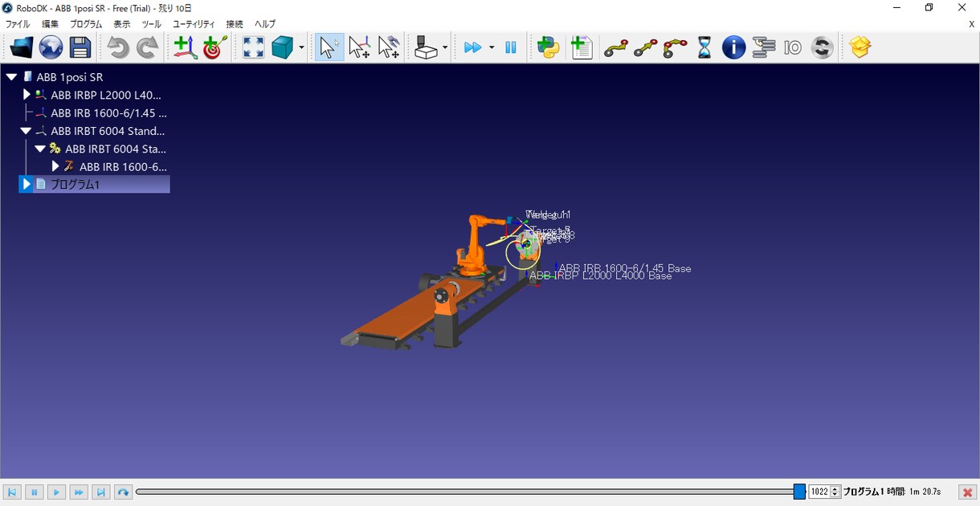Undo the last action
Viewport: 980px width, 506px height.
(x=118, y=48)
